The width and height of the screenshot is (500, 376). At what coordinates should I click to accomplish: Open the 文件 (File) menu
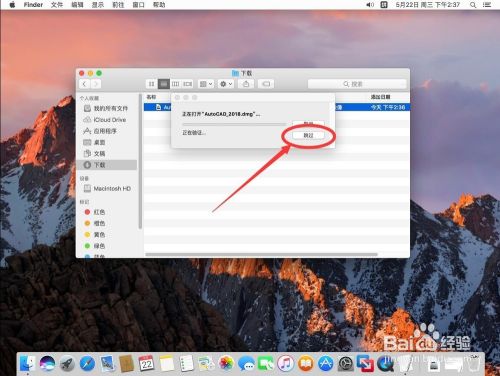click(57, 5)
